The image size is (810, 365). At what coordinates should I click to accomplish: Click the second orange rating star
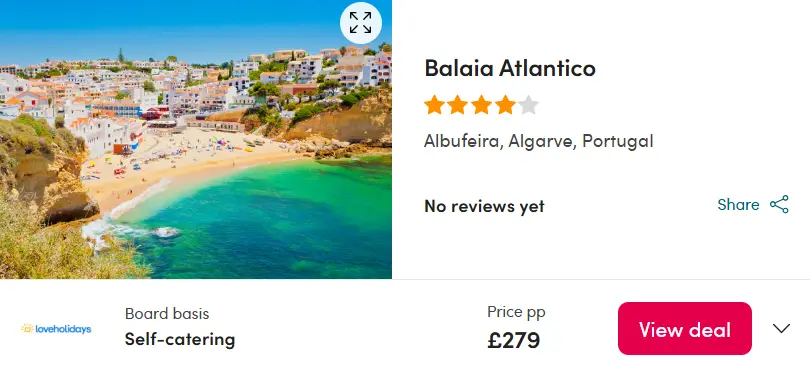(x=458, y=105)
